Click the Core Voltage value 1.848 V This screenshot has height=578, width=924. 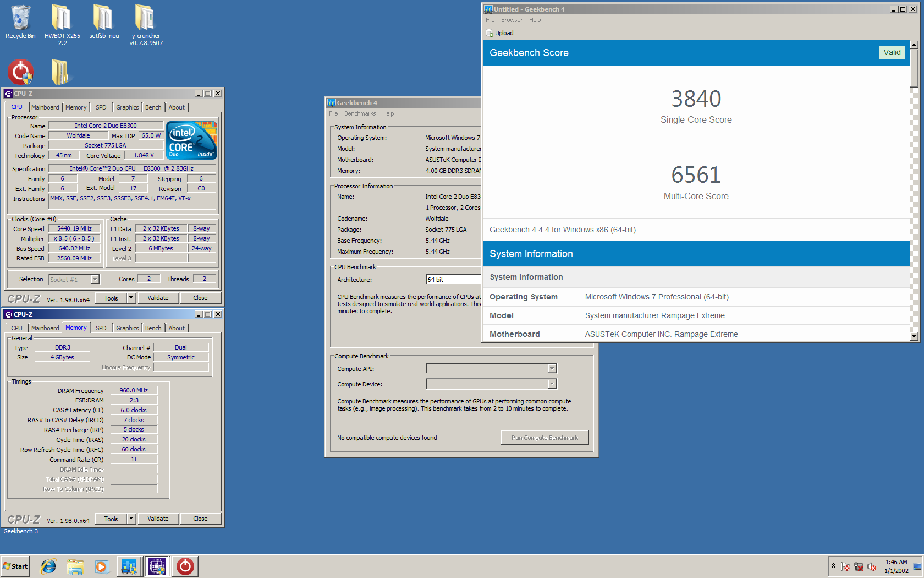[144, 155]
